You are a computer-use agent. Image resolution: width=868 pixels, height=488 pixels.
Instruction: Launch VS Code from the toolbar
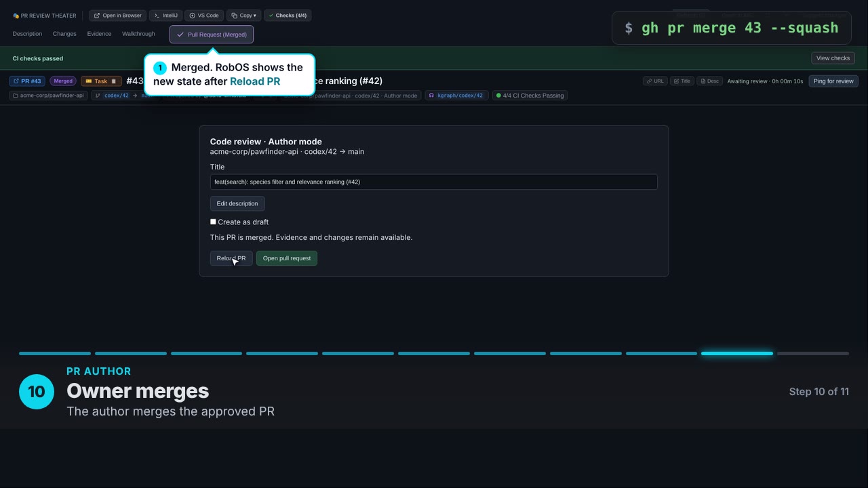coord(204,16)
